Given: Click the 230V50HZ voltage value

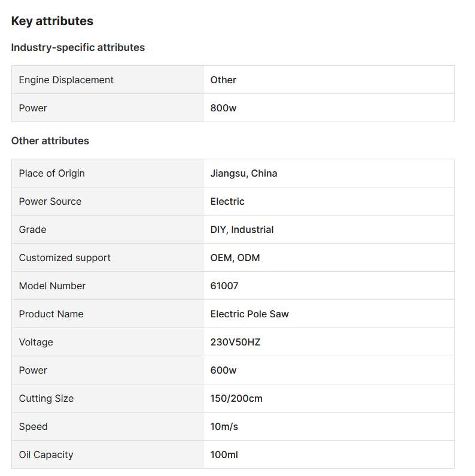Looking at the screenshot, I should click(x=235, y=342).
